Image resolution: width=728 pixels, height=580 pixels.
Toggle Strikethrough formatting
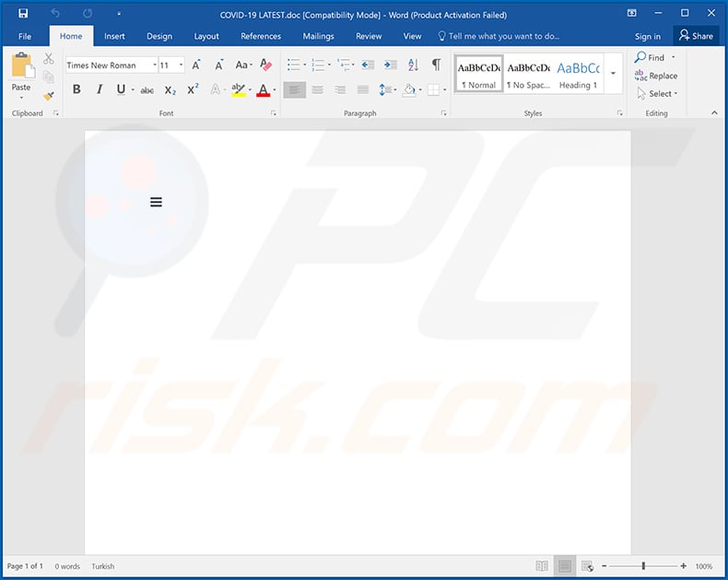(x=147, y=90)
